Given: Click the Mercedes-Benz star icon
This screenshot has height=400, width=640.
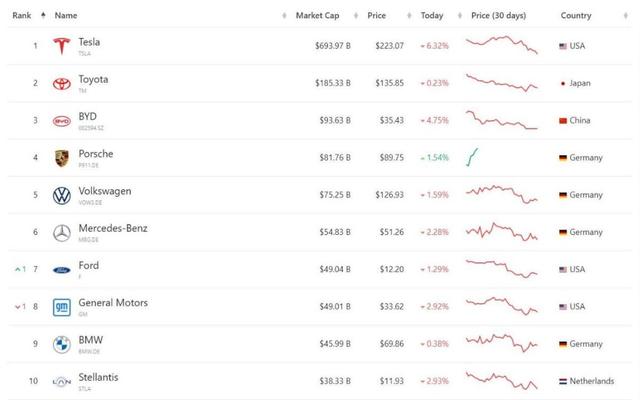Looking at the screenshot, I should click(x=61, y=233).
